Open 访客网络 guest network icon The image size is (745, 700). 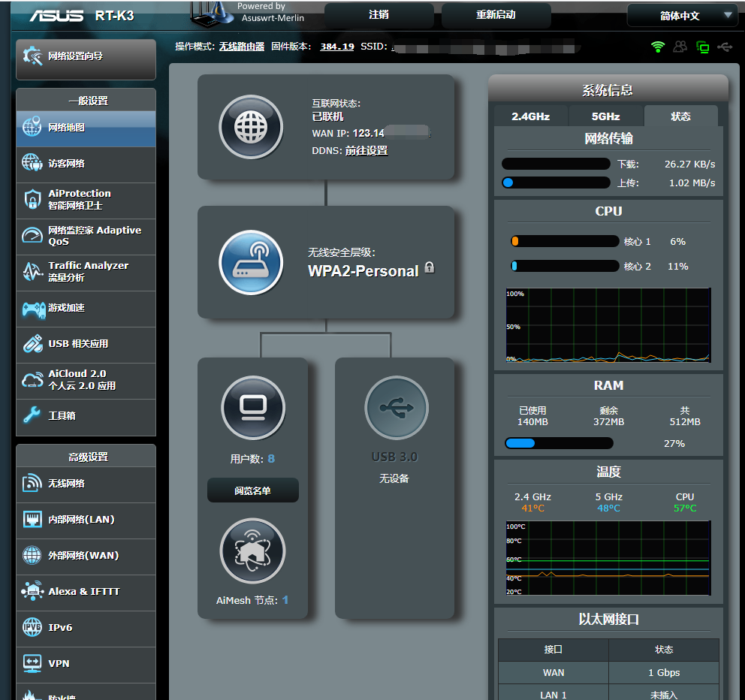pyautogui.click(x=32, y=163)
